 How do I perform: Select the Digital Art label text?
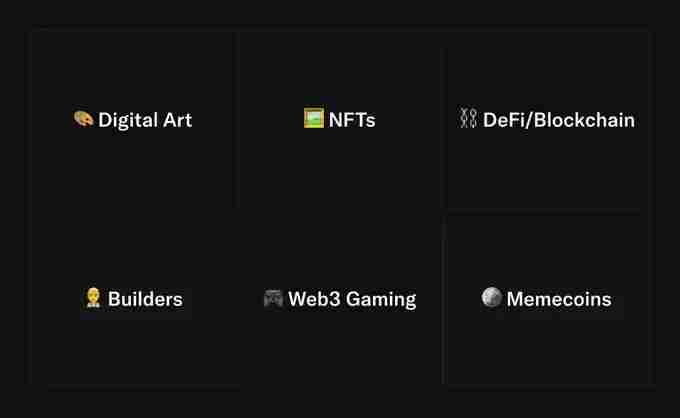[x=144, y=120]
